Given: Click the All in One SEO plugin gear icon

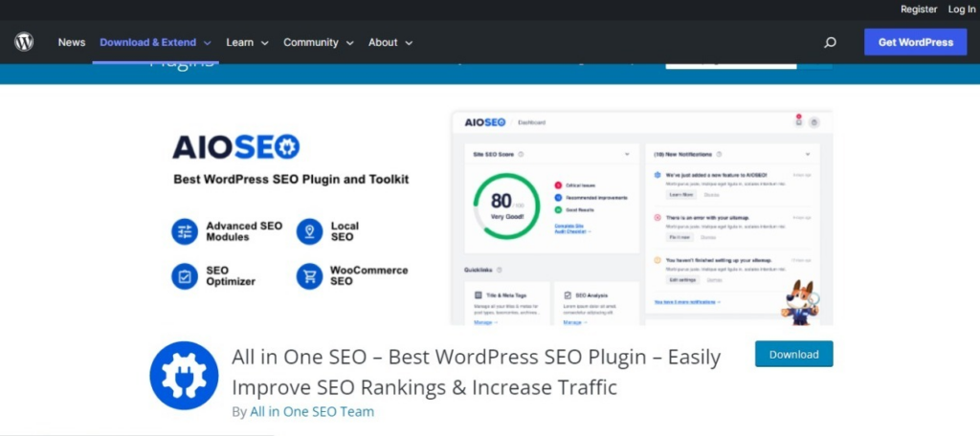Looking at the screenshot, I should point(184,376).
